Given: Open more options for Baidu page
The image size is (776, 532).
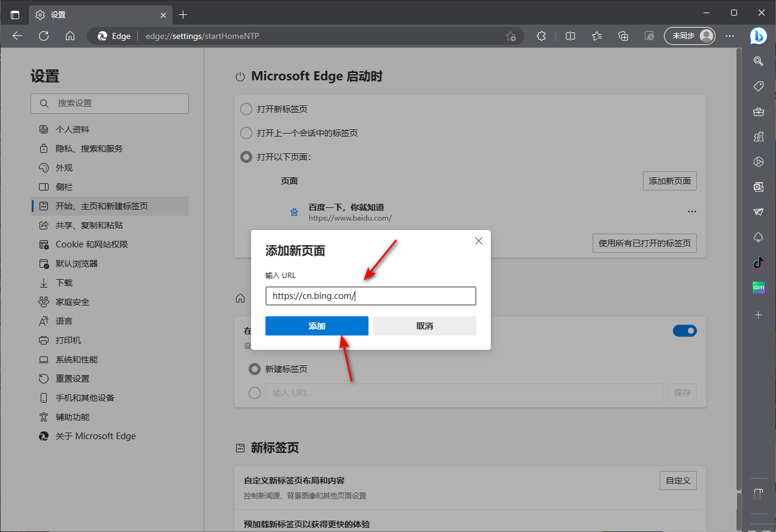Looking at the screenshot, I should point(692,211).
